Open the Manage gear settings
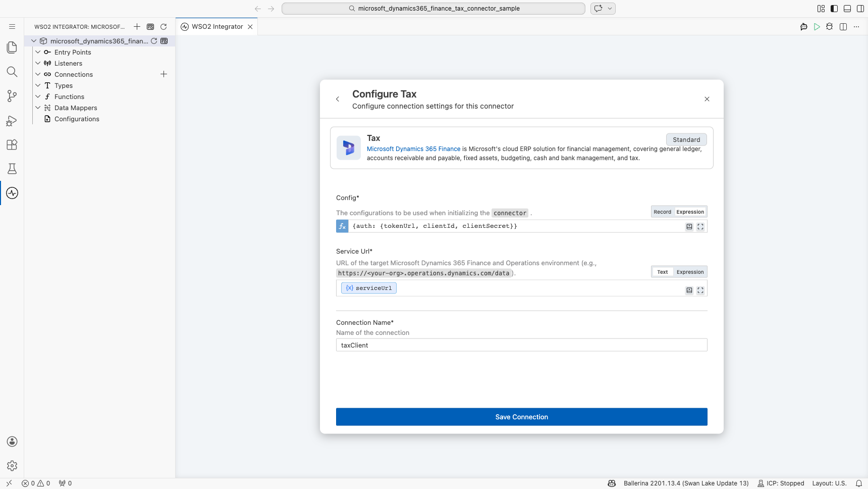 (12, 466)
